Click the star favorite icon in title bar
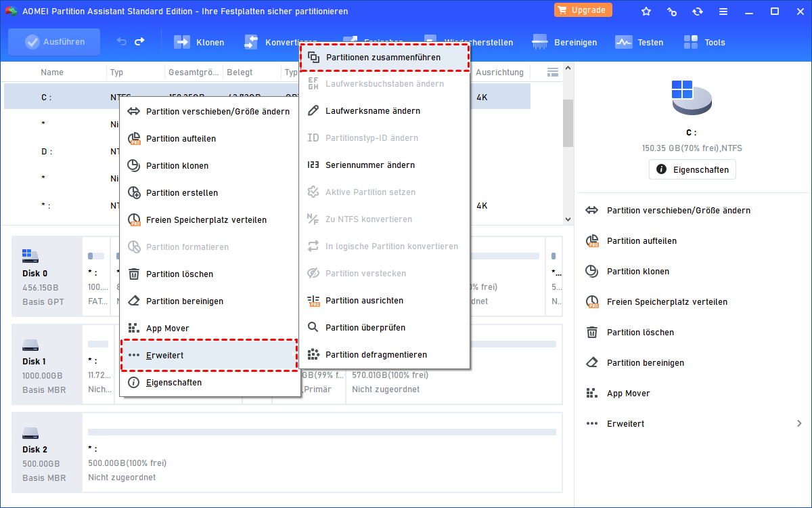Viewport: 812px width, 508px height. click(646, 12)
